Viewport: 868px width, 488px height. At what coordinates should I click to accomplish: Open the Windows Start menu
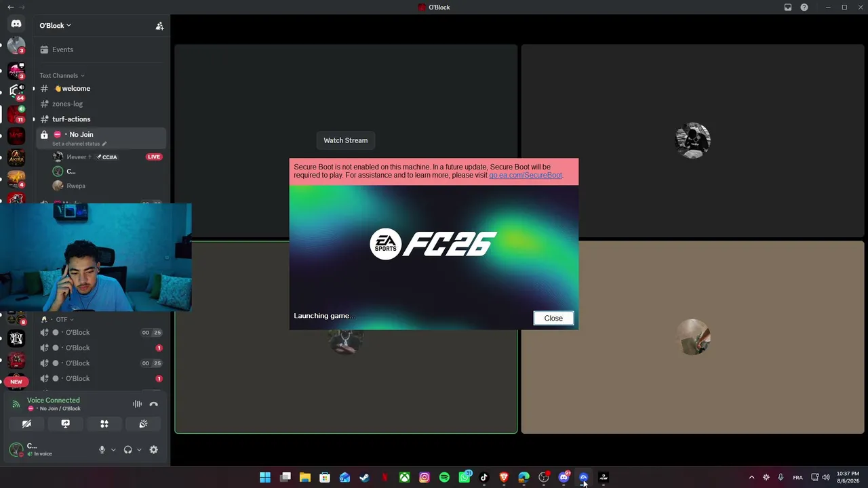click(x=265, y=477)
